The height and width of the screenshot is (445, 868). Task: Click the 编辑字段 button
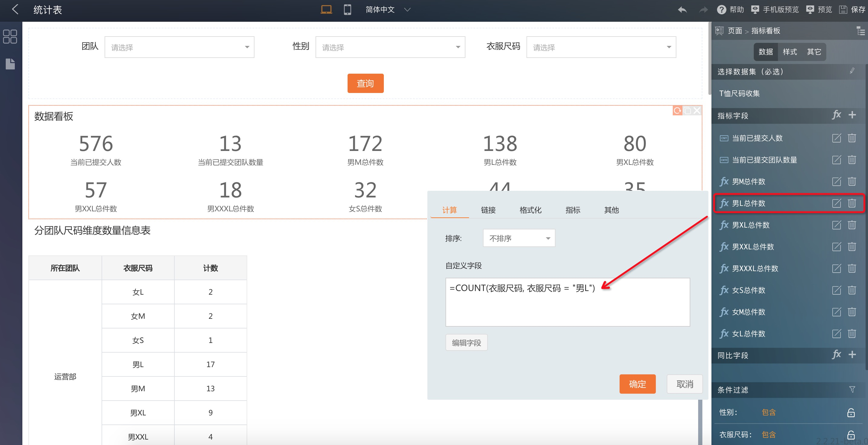[x=466, y=343]
